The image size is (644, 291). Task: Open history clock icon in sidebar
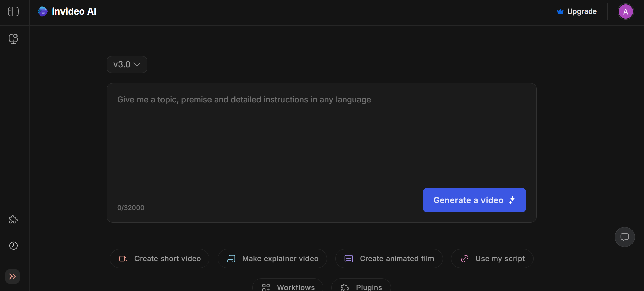pyautogui.click(x=13, y=246)
